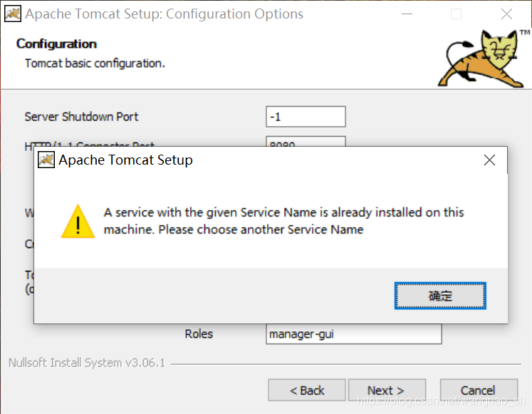Image resolution: width=532 pixels, height=414 pixels.
Task: Click the yellow warning triangle icon
Action: click(x=78, y=222)
